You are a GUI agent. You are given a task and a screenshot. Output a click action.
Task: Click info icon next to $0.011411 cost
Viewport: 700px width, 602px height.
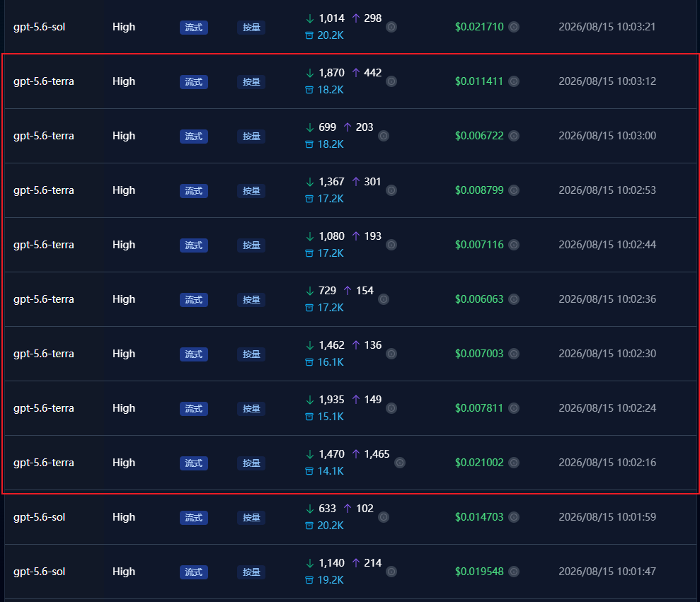tap(514, 81)
